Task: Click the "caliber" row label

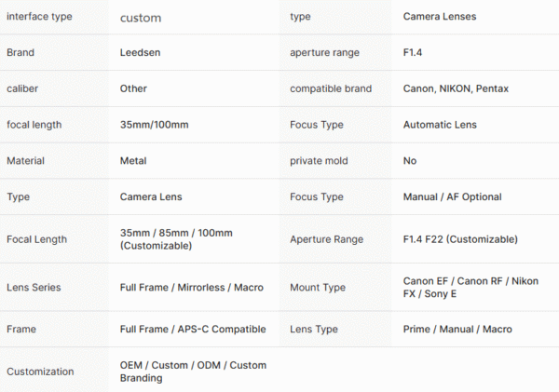Action: pos(25,88)
